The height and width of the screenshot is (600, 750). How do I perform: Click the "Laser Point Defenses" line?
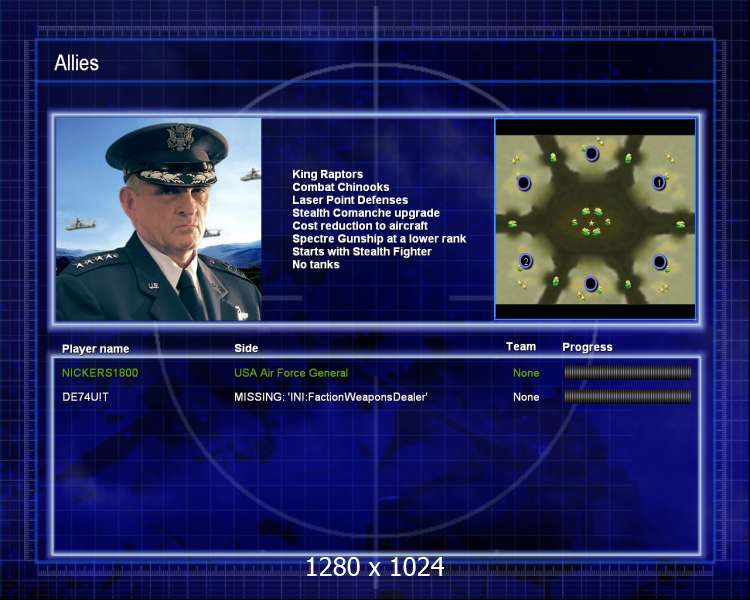click(350, 200)
